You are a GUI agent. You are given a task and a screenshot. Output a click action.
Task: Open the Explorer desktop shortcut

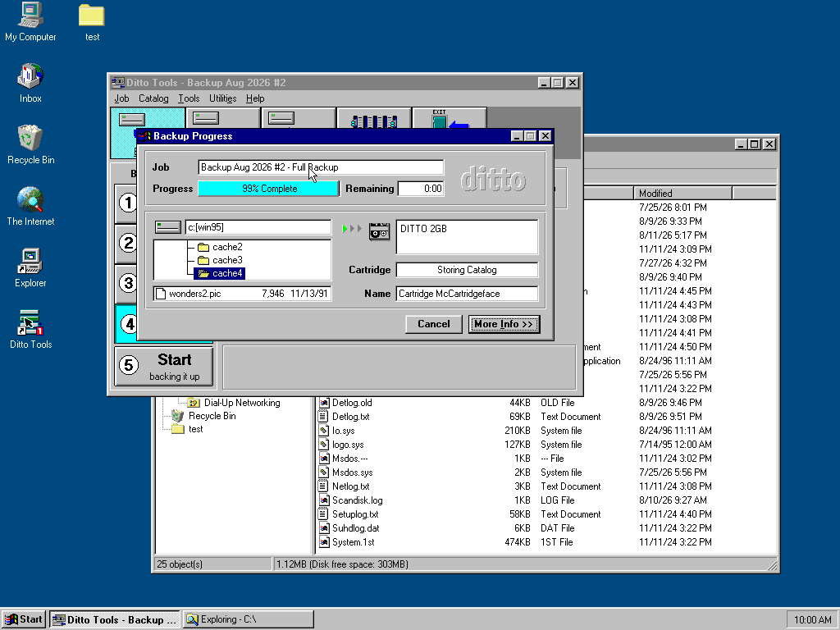click(30, 268)
